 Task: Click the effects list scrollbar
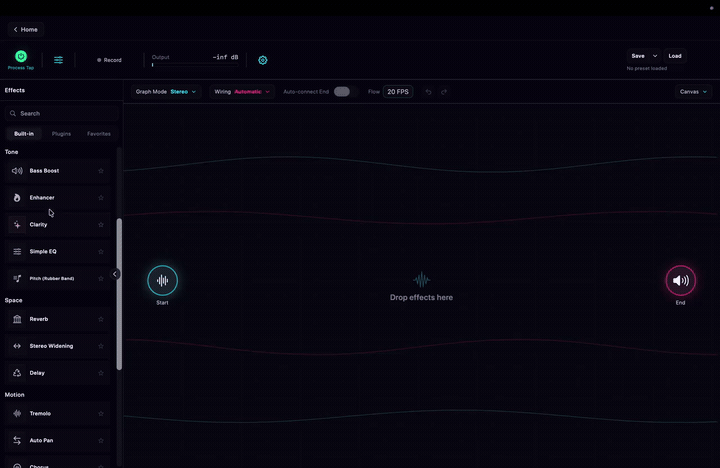pyautogui.click(x=119, y=294)
